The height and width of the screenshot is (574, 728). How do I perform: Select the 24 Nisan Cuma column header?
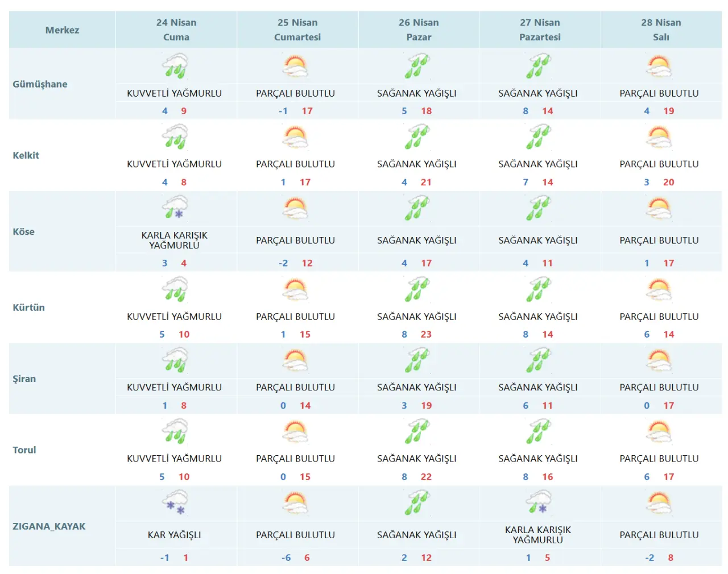click(176, 30)
